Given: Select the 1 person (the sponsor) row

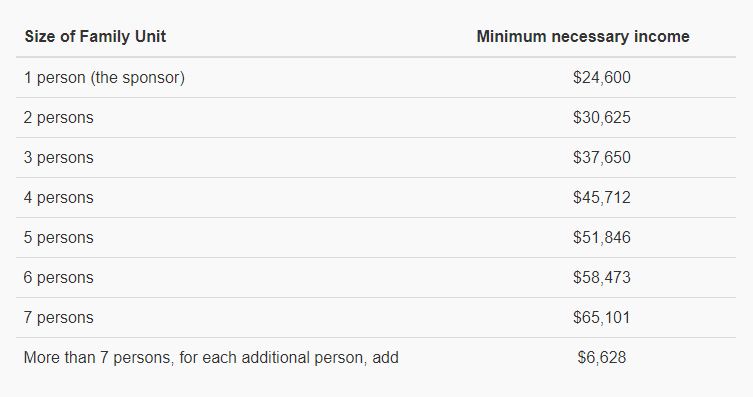Looking at the screenshot, I should tap(376, 78).
